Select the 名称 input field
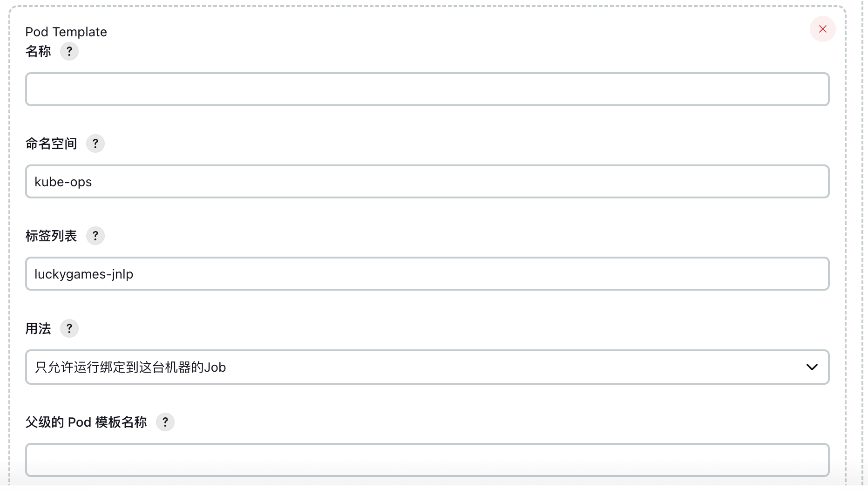Viewport: 868px width, 490px height. (427, 89)
